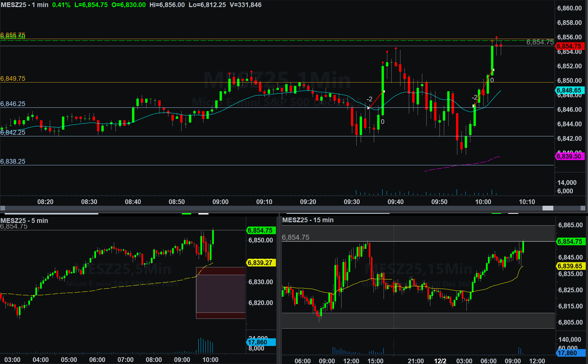The image size is (588, 364).
Task: Select the MESZ25 - 1 min chart title
Action: (25, 5)
